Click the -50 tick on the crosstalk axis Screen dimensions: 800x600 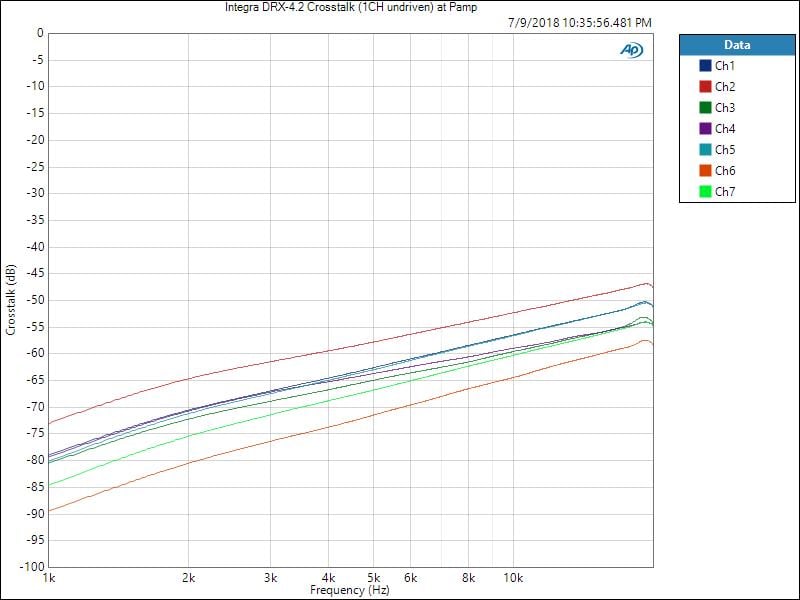(x=34, y=300)
